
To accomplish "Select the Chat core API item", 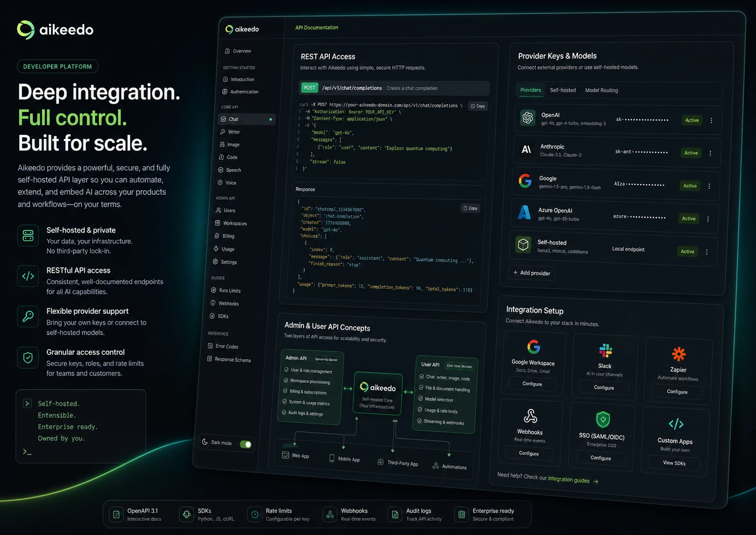I will click(x=247, y=119).
